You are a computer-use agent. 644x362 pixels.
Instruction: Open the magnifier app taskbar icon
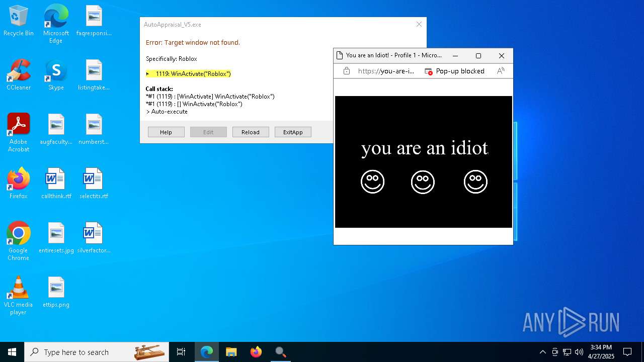tap(281, 352)
